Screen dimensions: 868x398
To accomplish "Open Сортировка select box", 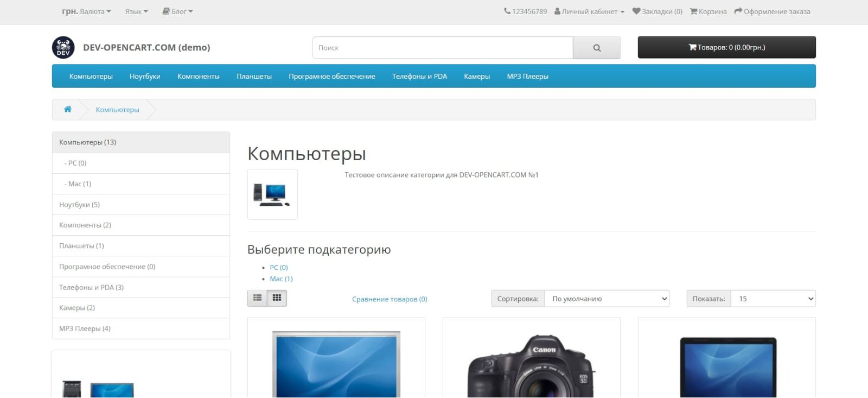I will pyautogui.click(x=607, y=299).
